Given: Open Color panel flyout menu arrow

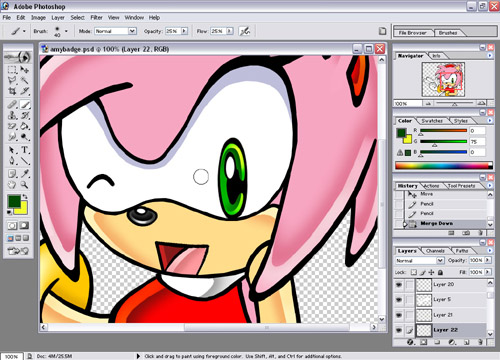Looking at the screenshot, I should [490, 120].
